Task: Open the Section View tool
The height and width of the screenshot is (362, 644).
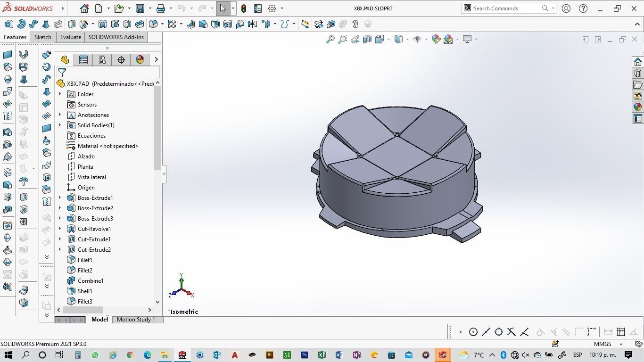Action: [x=367, y=39]
